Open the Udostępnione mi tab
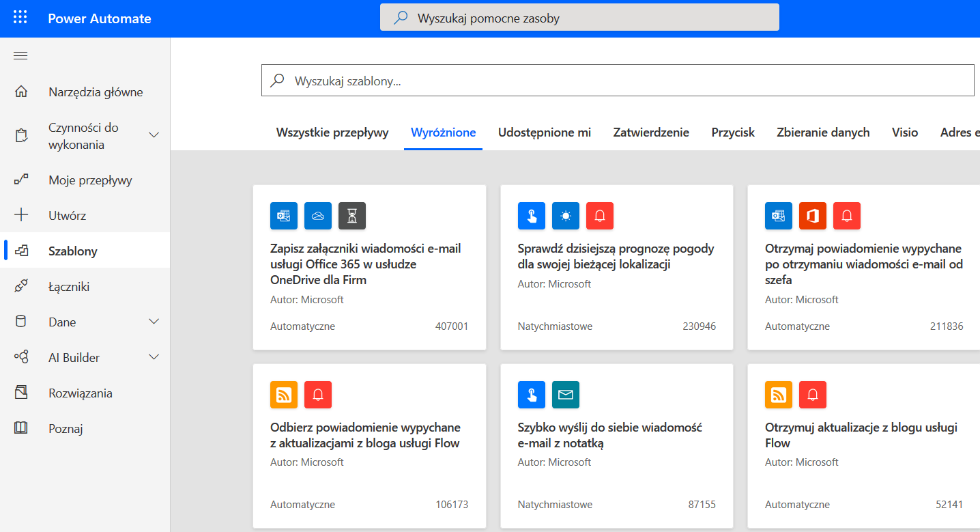Image resolution: width=980 pixels, height=532 pixels. click(544, 132)
